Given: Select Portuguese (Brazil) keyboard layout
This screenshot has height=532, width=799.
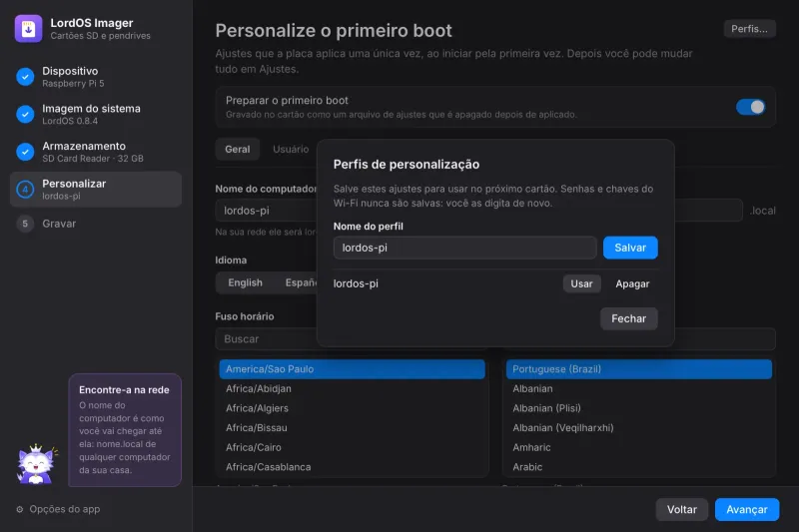Looking at the screenshot, I should [639, 369].
